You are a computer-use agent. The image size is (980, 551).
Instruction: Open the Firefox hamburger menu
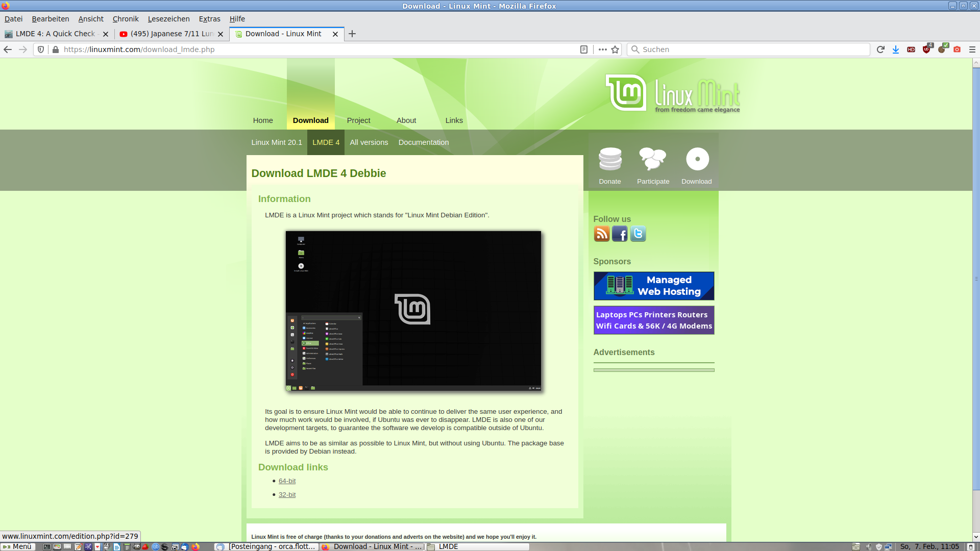pyautogui.click(x=972, y=49)
